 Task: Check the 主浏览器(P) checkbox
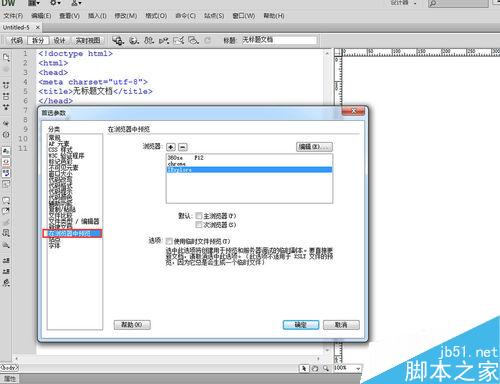click(x=199, y=216)
